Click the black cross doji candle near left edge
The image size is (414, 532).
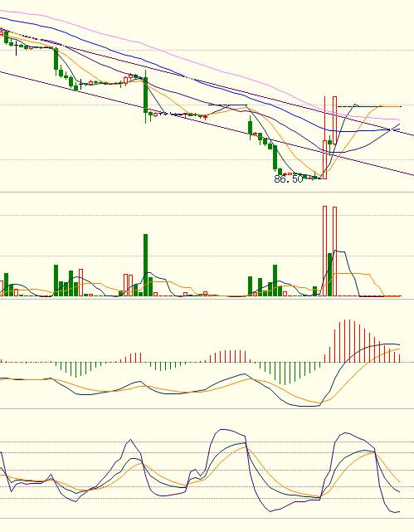[x=17, y=48]
